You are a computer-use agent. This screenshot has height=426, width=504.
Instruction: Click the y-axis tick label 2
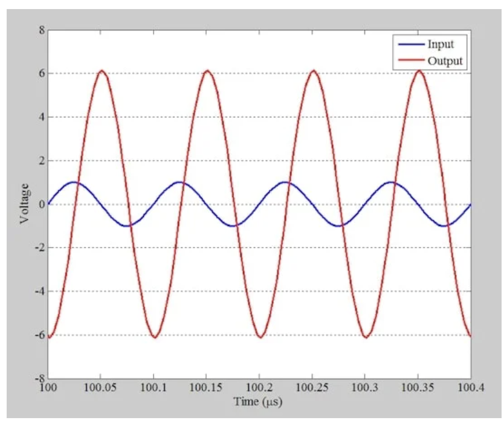[42, 161]
